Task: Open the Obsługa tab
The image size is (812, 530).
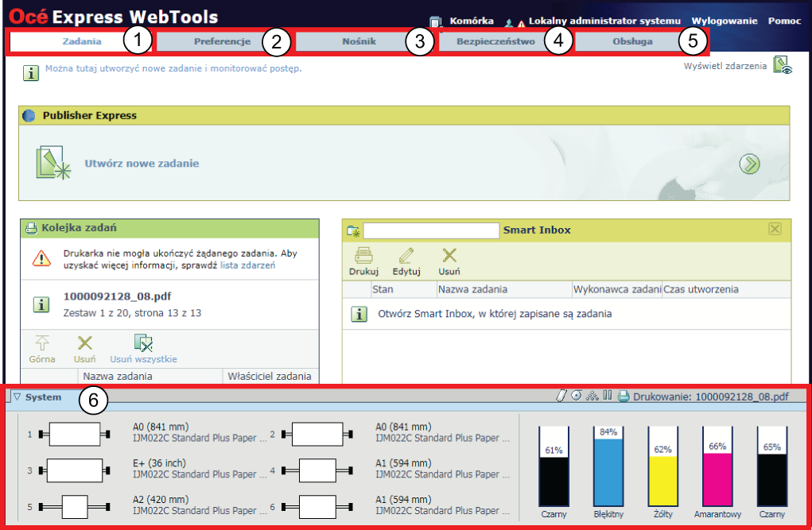Action: tap(632, 41)
